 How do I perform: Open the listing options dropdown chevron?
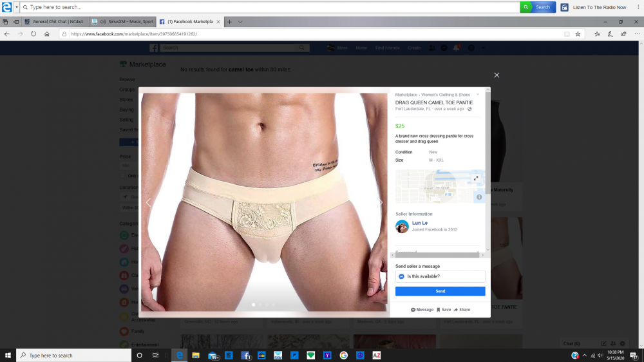point(478,95)
